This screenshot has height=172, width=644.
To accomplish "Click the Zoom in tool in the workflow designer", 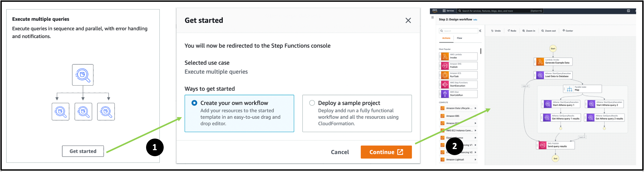I will 529,31.
